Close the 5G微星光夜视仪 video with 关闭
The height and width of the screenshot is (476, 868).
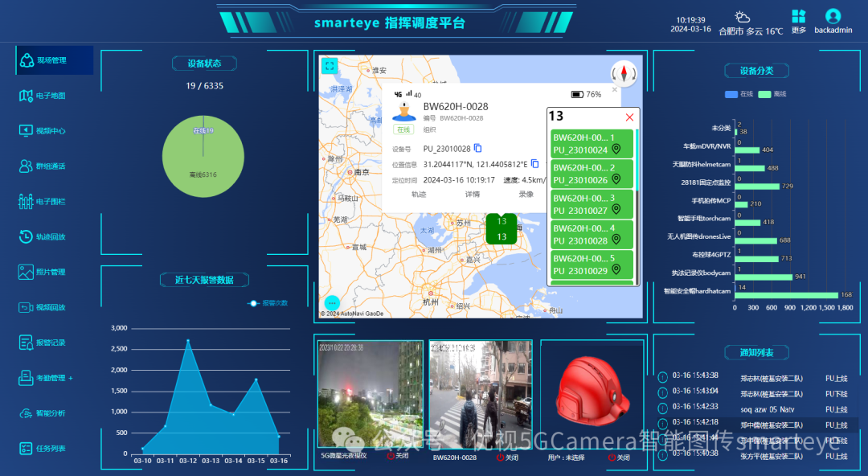coord(398,456)
